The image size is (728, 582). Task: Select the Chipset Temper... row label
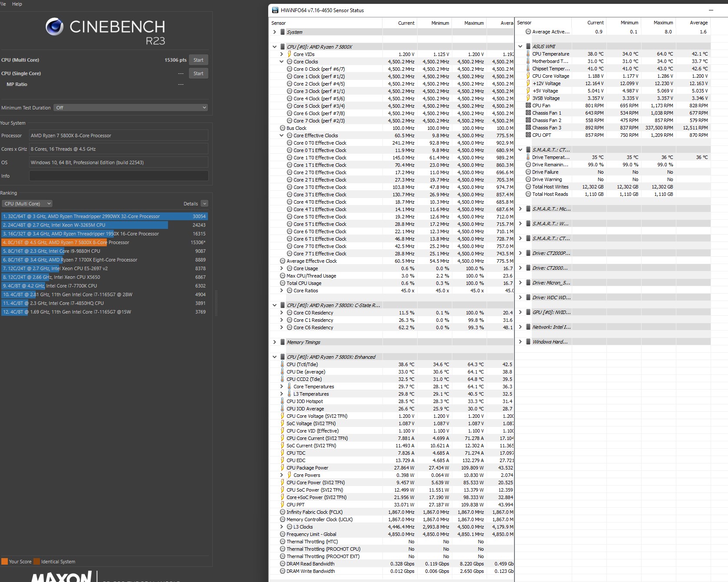point(551,69)
